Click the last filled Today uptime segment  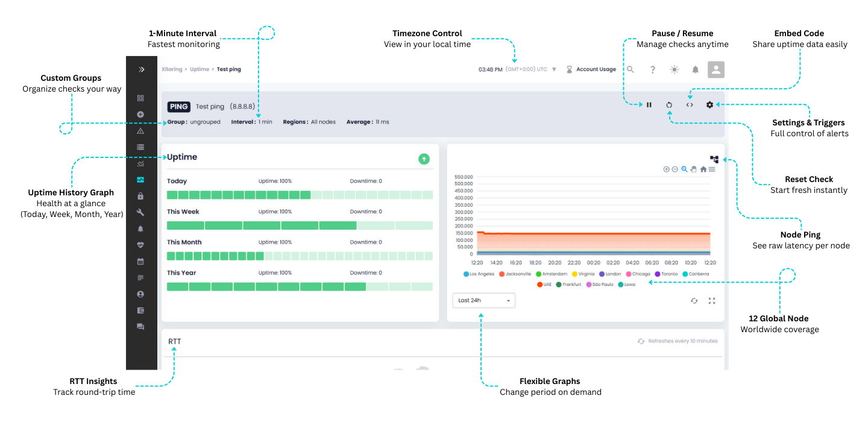305,195
